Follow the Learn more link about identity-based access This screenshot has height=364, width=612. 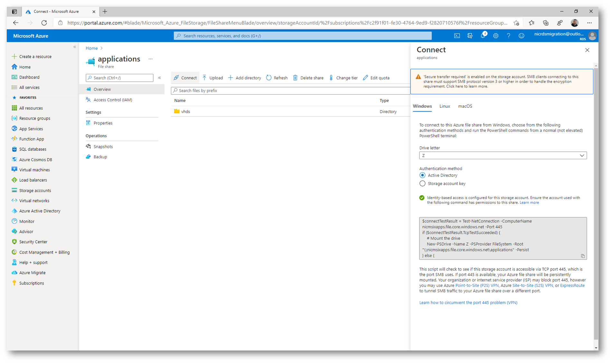click(529, 203)
